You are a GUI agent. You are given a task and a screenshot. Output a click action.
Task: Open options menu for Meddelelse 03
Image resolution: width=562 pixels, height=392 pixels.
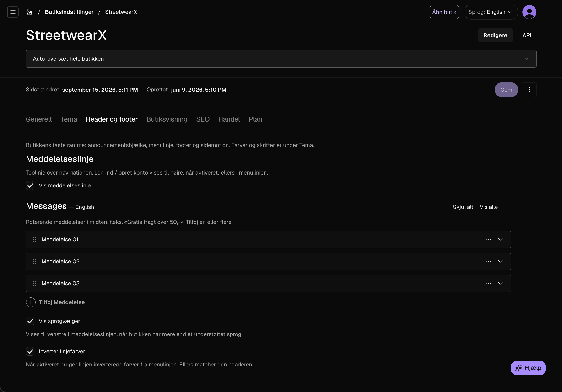(488, 283)
